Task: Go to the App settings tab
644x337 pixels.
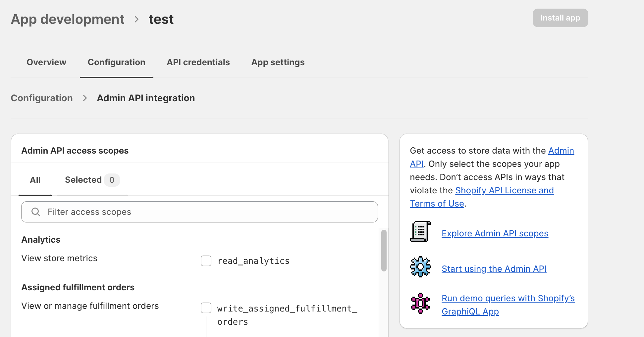Action: (x=278, y=62)
